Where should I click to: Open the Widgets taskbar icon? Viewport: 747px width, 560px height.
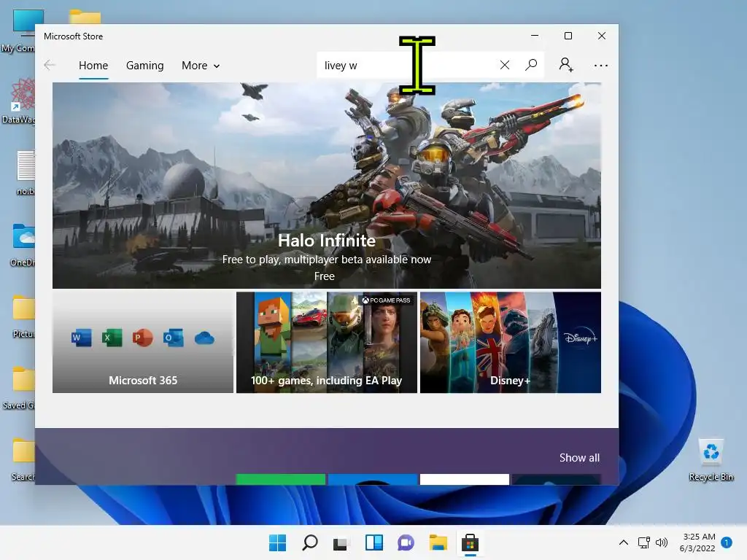tap(373, 542)
